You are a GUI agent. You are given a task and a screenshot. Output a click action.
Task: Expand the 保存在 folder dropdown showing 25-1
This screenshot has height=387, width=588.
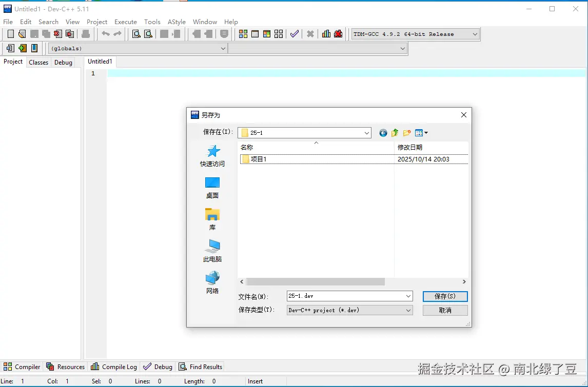(367, 133)
